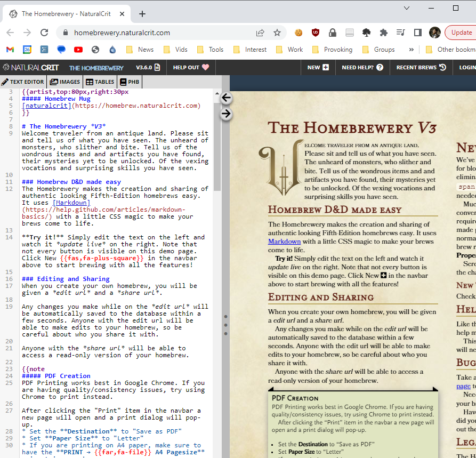Click line 16 '### Editing and Sharing' in editor
Viewport: 476px width, 458px height.
click(66, 279)
